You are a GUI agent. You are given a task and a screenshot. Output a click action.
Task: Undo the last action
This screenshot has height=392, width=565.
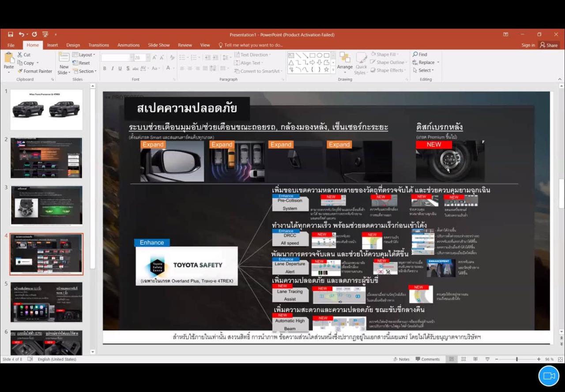pos(21,34)
